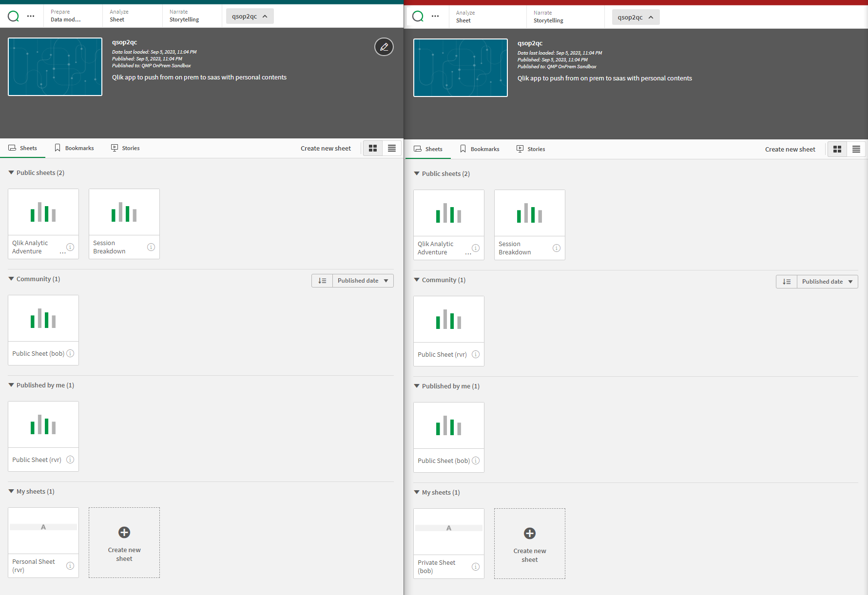This screenshot has height=595, width=868.
Task: Show info for Qlik Analytic Adventure, right window
Action: click(x=476, y=248)
